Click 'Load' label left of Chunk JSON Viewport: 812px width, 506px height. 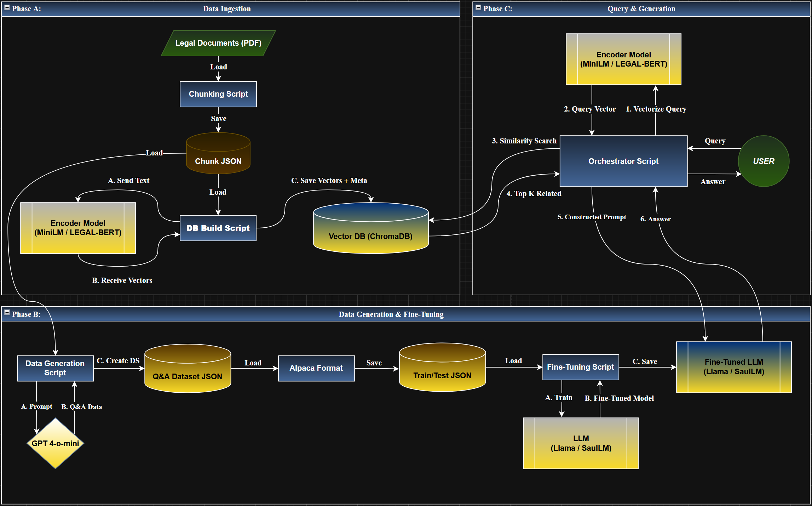[x=154, y=153]
